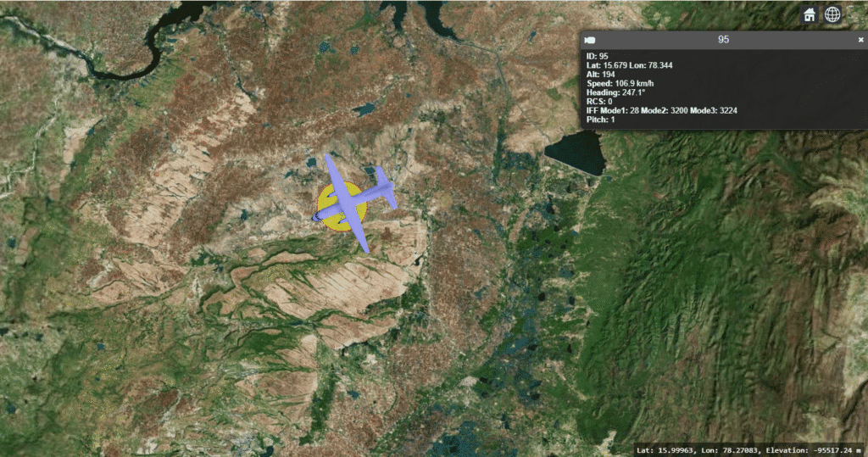Screen dimensions: 868x457
Task: Click the cursor coordinates status bar
Action: (x=748, y=449)
